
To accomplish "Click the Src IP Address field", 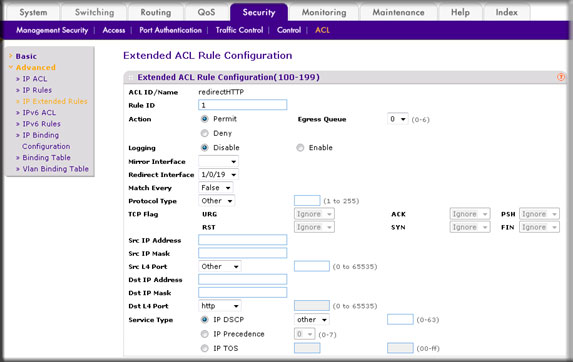I will (x=243, y=240).
